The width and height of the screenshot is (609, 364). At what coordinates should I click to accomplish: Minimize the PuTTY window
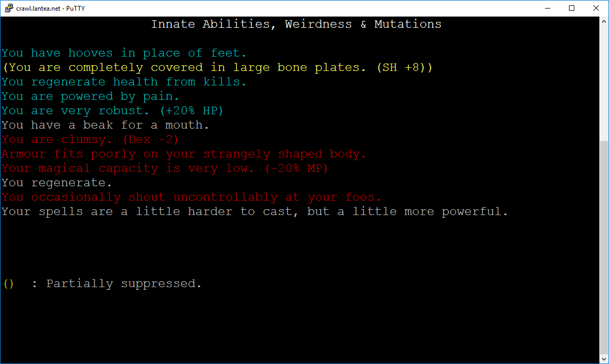click(548, 8)
